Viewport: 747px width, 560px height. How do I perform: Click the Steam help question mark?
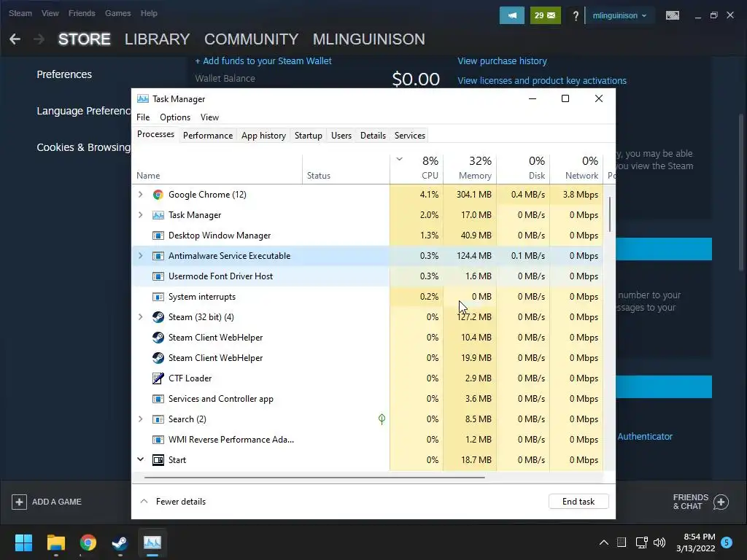(x=576, y=16)
